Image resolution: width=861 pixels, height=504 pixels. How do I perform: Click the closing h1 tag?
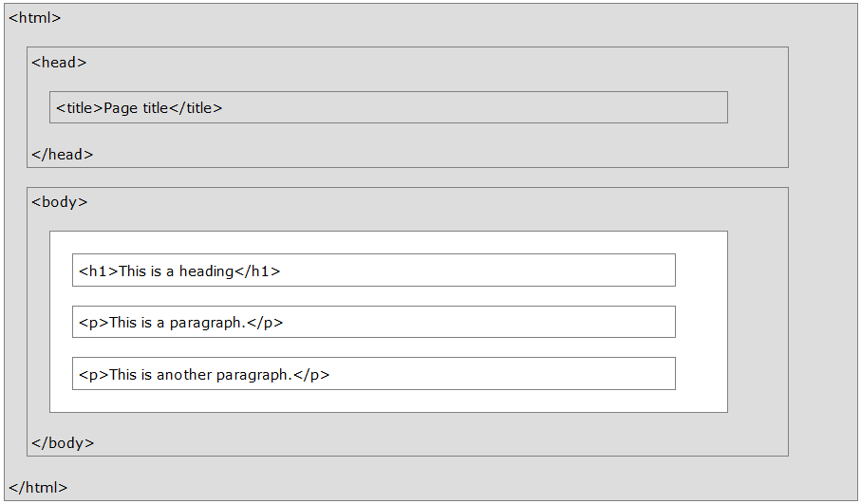[257, 271]
